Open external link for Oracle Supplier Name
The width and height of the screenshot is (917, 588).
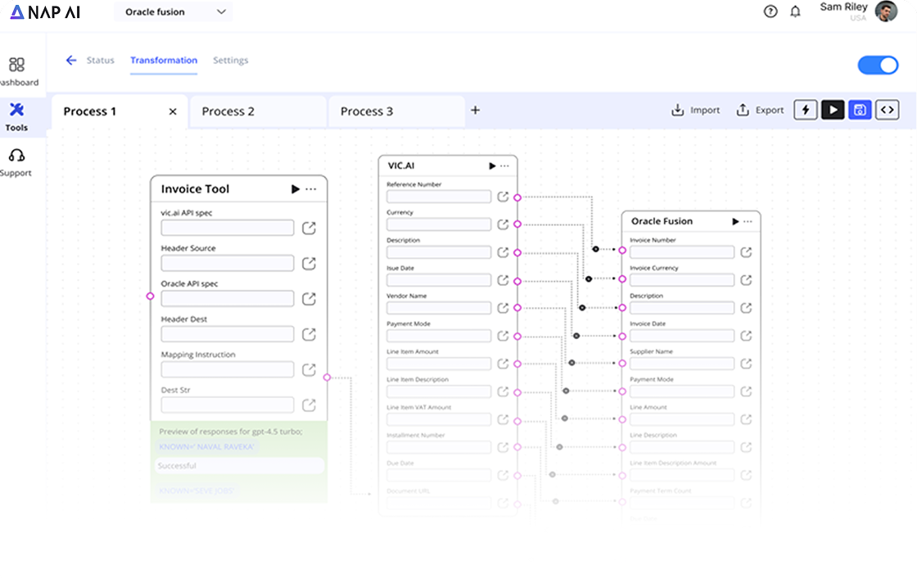[x=746, y=364]
